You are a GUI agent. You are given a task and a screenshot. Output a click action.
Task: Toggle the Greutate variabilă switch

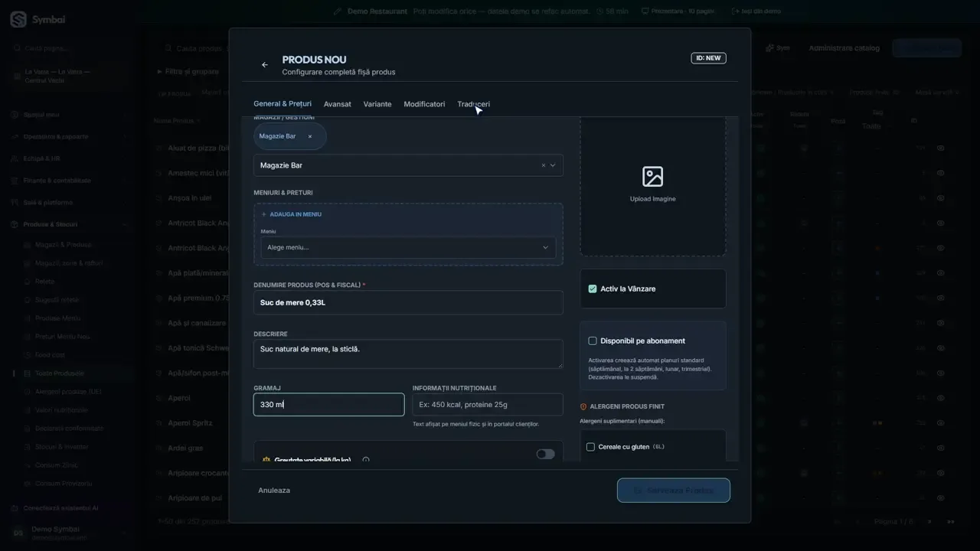[x=545, y=454]
